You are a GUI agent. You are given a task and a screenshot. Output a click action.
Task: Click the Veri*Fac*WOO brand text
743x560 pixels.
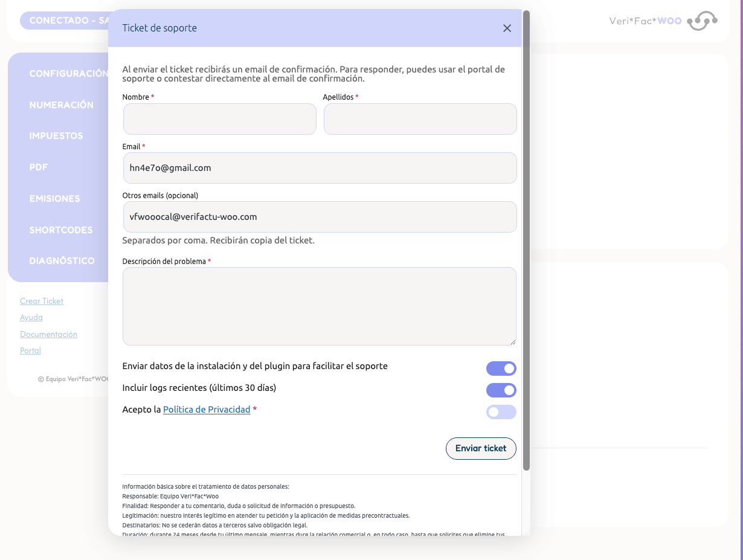(x=645, y=21)
